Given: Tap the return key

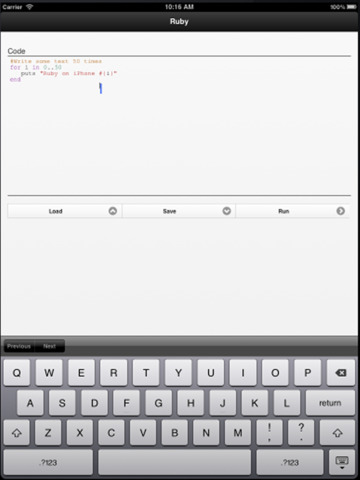Looking at the screenshot, I should [330, 403].
